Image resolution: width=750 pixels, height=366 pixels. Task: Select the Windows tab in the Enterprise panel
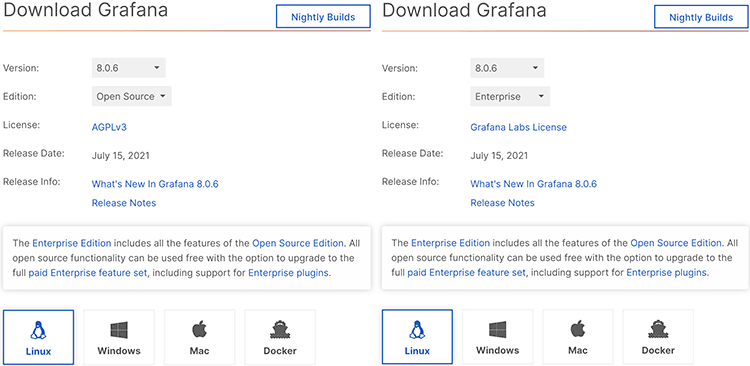497,337
